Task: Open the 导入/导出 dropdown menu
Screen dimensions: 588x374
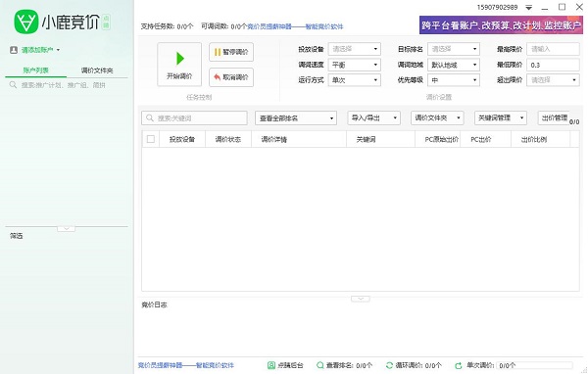Action: click(x=374, y=118)
